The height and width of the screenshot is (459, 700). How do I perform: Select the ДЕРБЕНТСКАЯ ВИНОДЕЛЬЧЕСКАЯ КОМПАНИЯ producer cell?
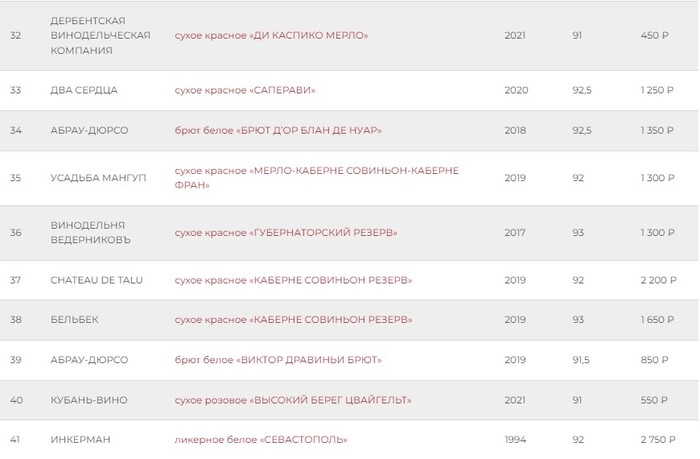coord(100,35)
